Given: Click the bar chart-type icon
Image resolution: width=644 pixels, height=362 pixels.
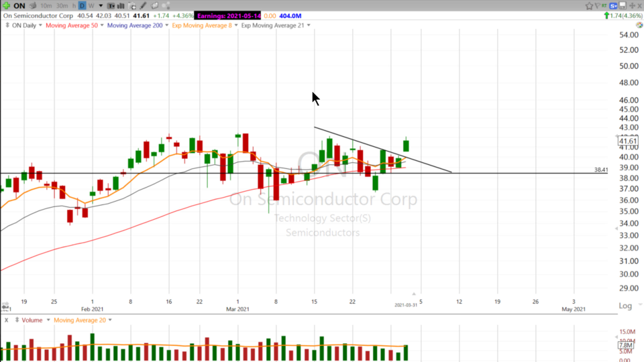Looking at the screenshot, I should [x=121, y=6].
